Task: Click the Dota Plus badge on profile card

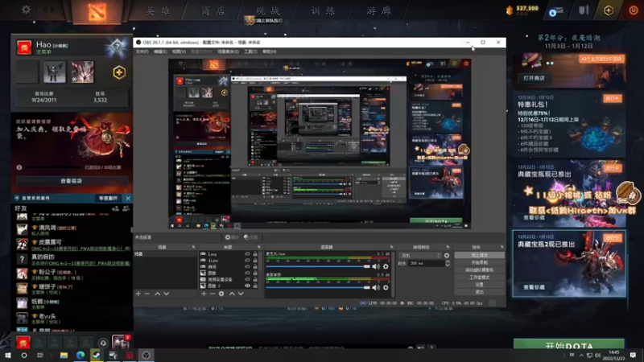Action: (119, 72)
